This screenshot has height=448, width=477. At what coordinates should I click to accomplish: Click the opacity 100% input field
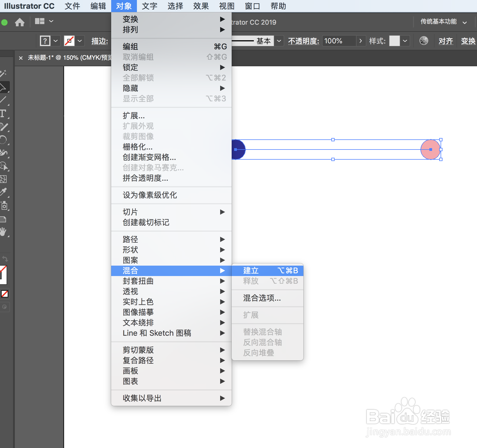coord(339,41)
